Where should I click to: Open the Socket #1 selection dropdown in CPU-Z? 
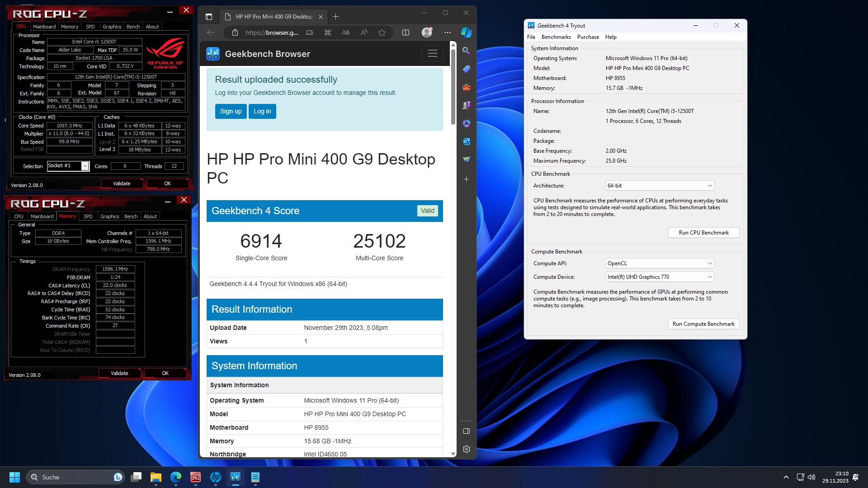pos(85,166)
